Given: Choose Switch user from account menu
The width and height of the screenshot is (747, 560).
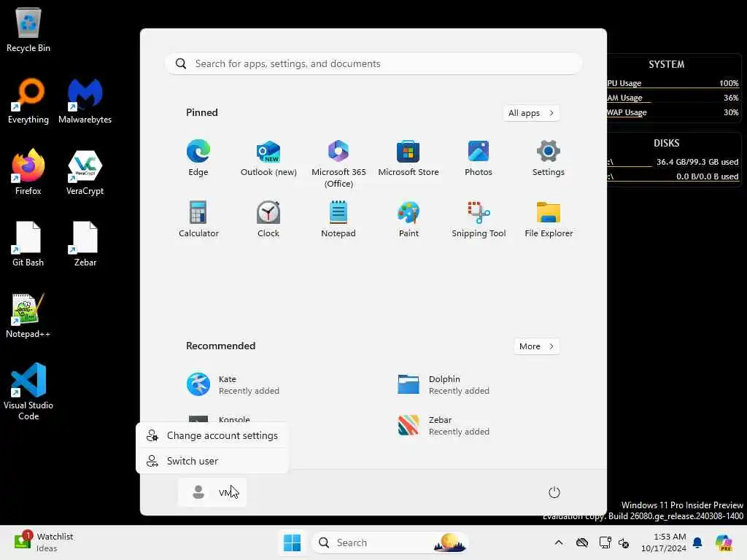Looking at the screenshot, I should 212,461.
